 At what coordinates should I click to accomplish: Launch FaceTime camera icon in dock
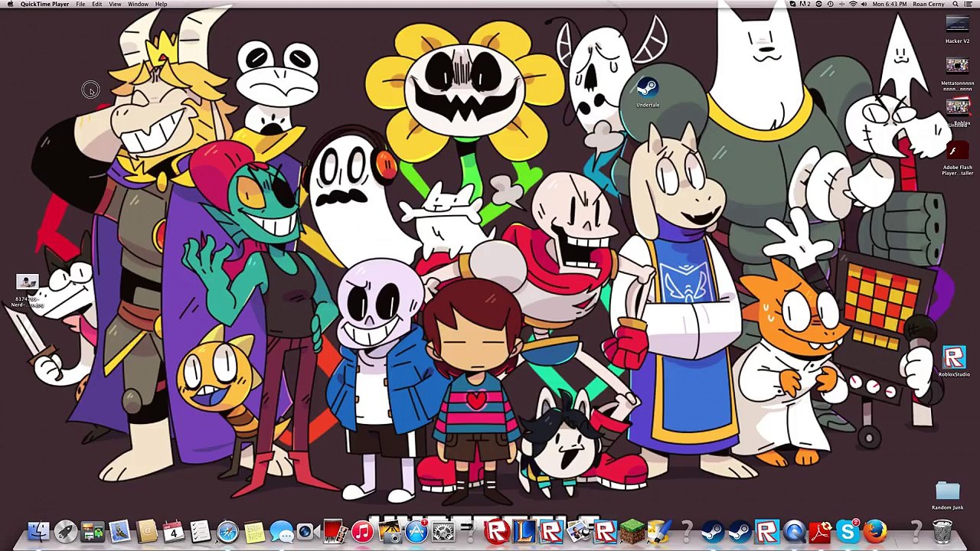307,532
